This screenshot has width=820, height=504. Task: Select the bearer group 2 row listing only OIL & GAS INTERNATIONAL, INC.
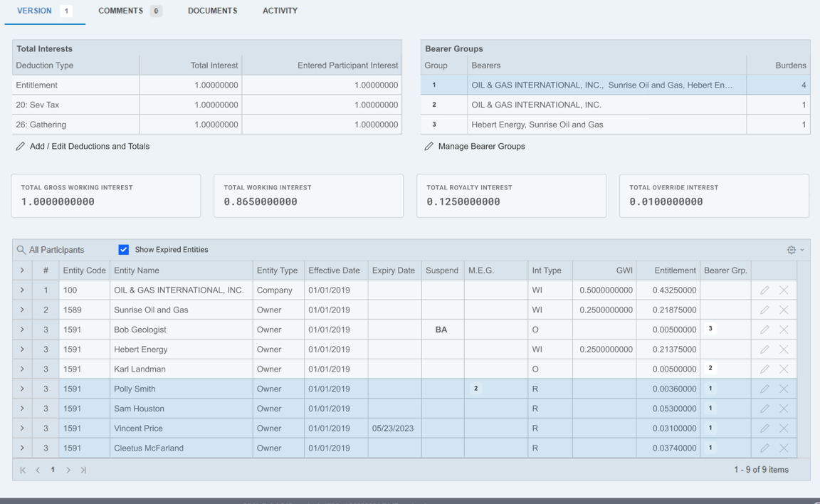[616, 105]
